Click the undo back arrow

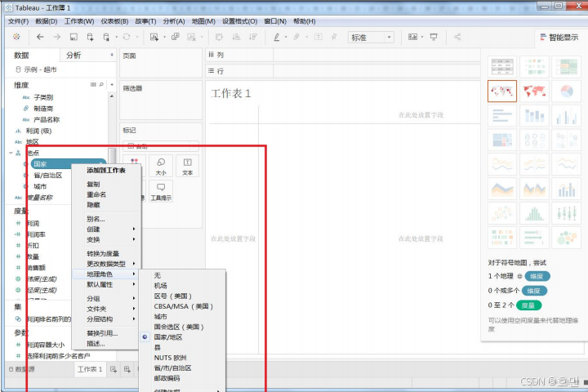click(x=40, y=37)
